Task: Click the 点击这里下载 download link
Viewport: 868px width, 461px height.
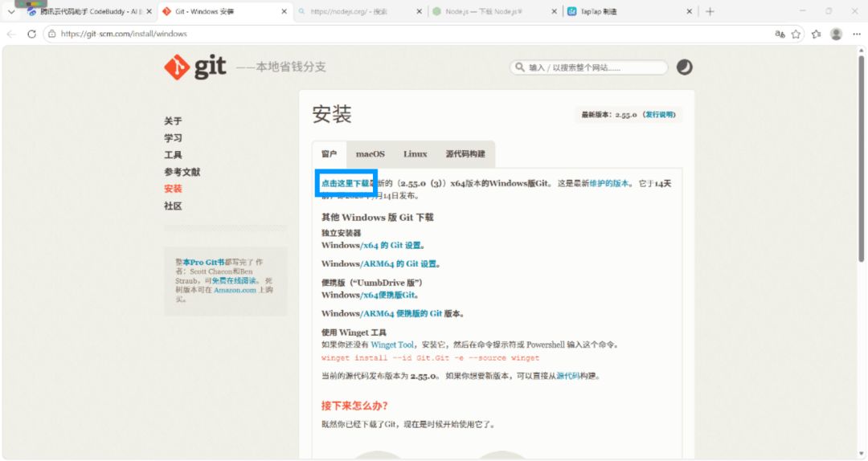Action: [346, 183]
